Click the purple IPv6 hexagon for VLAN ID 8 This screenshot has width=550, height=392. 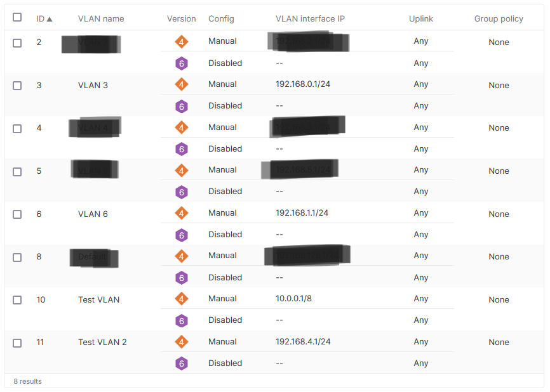pos(182,277)
